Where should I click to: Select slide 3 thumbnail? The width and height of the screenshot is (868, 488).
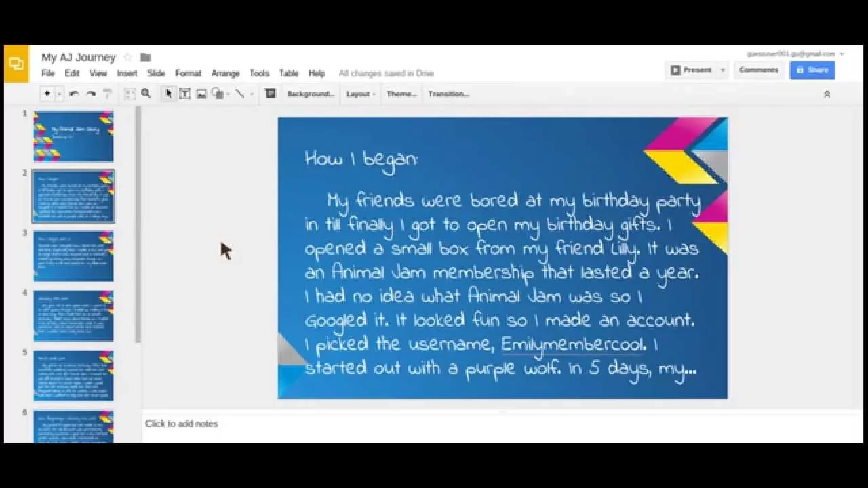coord(73,256)
